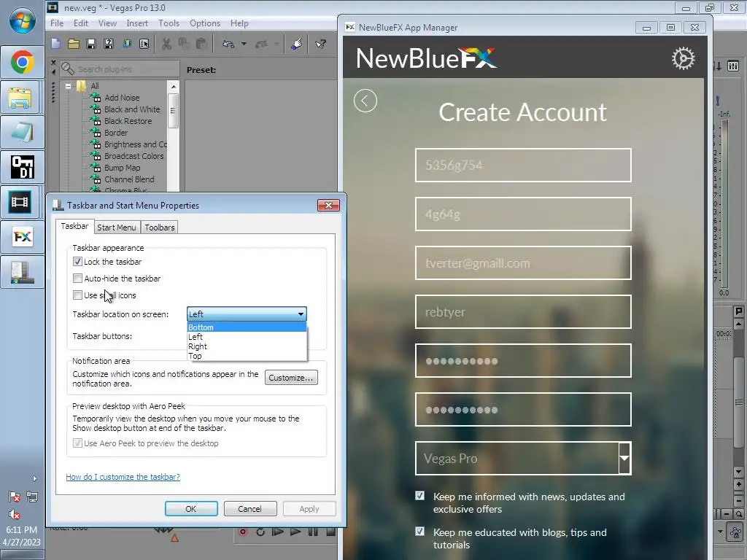Viewport: 747px width, 560px height.
Task: Open Google Chrome from the taskbar
Action: 23,63
